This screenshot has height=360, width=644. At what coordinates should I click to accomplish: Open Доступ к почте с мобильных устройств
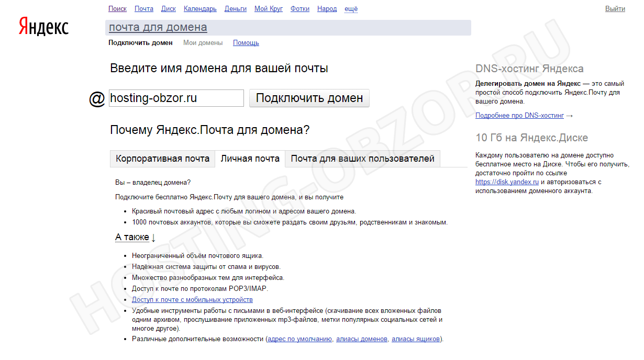click(x=192, y=300)
